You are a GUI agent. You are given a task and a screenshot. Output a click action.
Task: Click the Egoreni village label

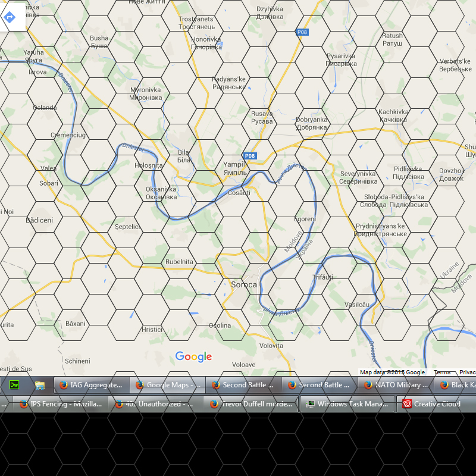tap(305, 219)
